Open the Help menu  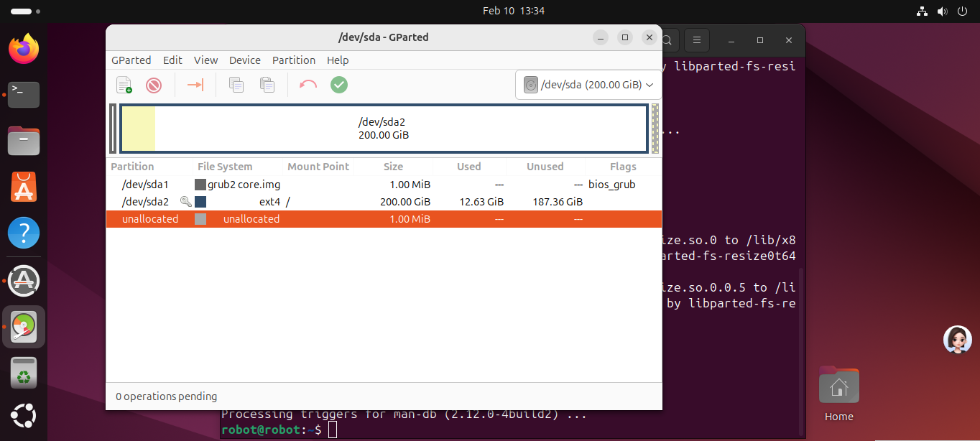[x=338, y=60]
